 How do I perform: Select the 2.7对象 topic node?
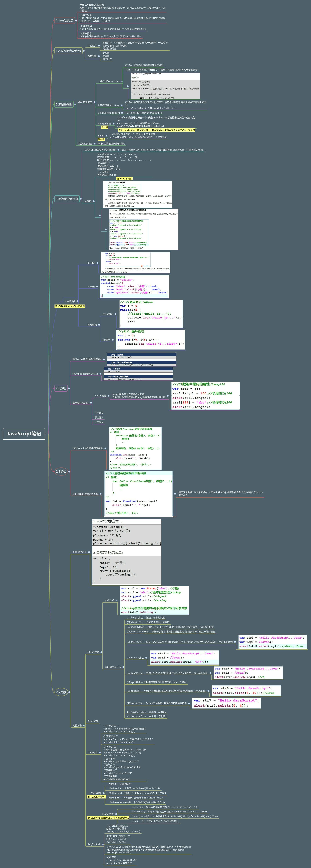tap(61, 692)
